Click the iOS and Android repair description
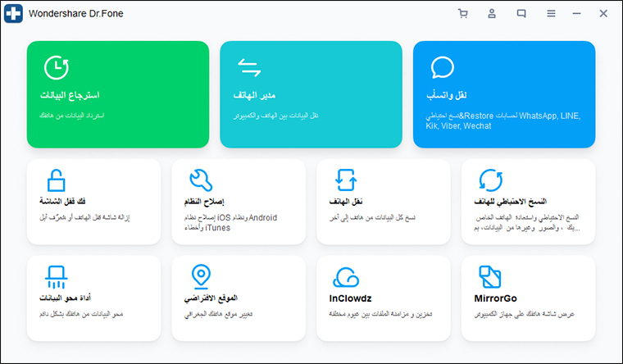This screenshot has height=364, width=623. click(230, 222)
